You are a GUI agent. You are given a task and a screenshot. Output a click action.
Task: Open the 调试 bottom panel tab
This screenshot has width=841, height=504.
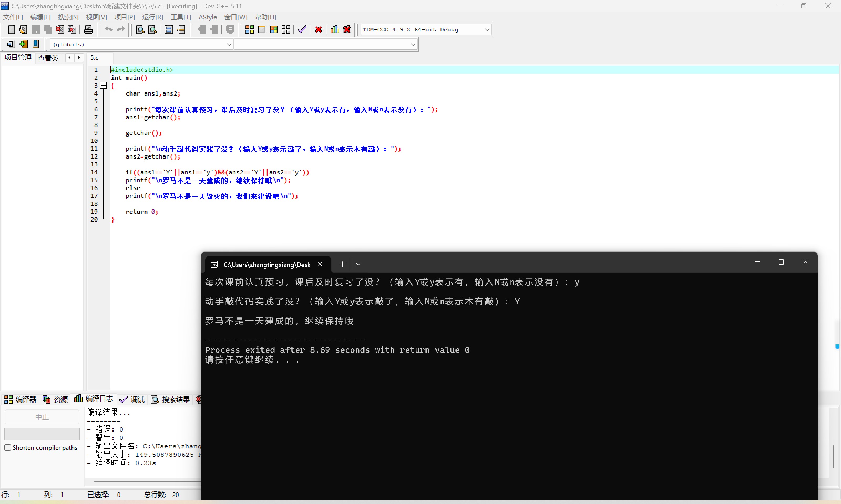click(x=132, y=400)
